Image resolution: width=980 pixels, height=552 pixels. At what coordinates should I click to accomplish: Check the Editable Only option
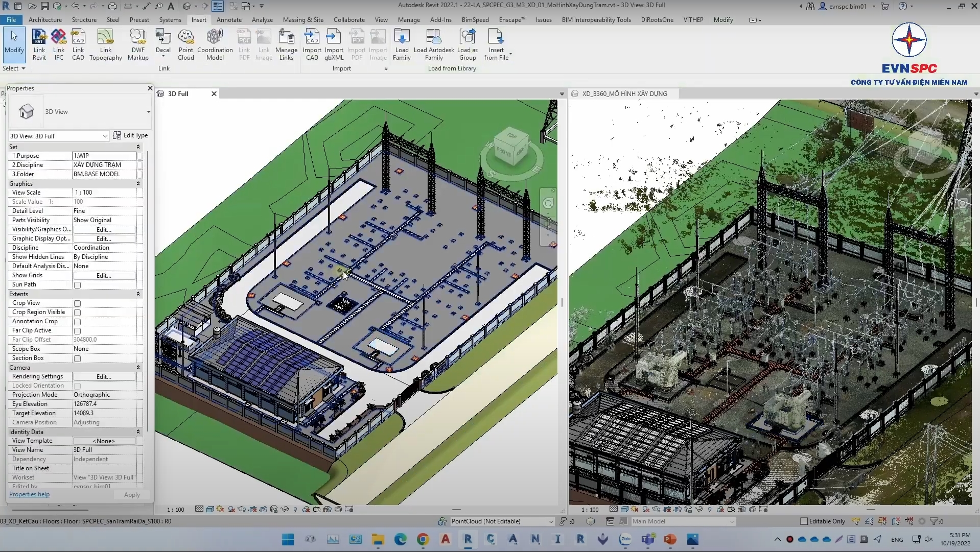pos(804,521)
